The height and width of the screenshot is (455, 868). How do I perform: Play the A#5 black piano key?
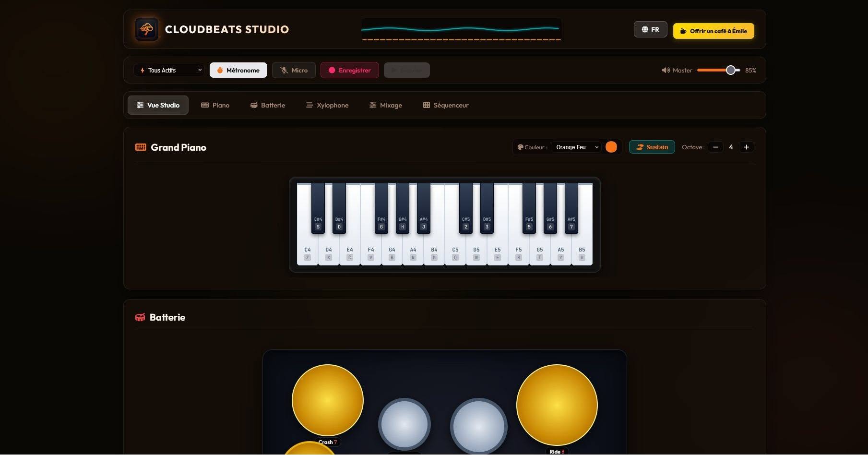pos(571,208)
